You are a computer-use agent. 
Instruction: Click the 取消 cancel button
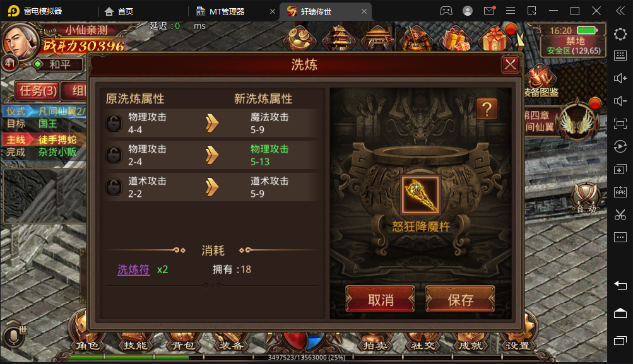pyautogui.click(x=381, y=300)
